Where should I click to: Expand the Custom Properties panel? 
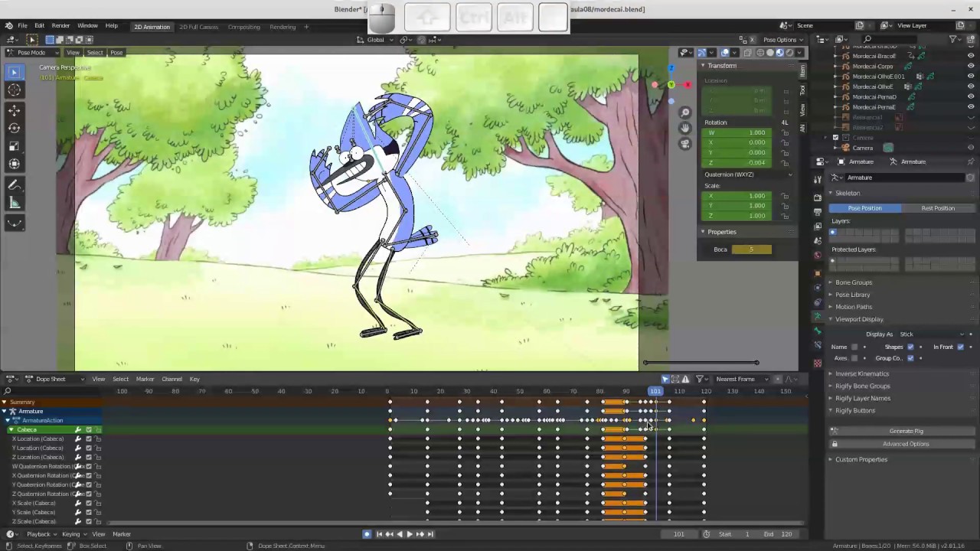tap(861, 460)
